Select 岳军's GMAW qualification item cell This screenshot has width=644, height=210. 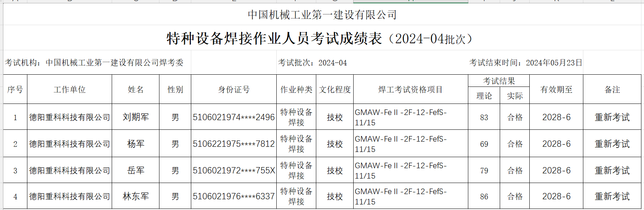411,170
